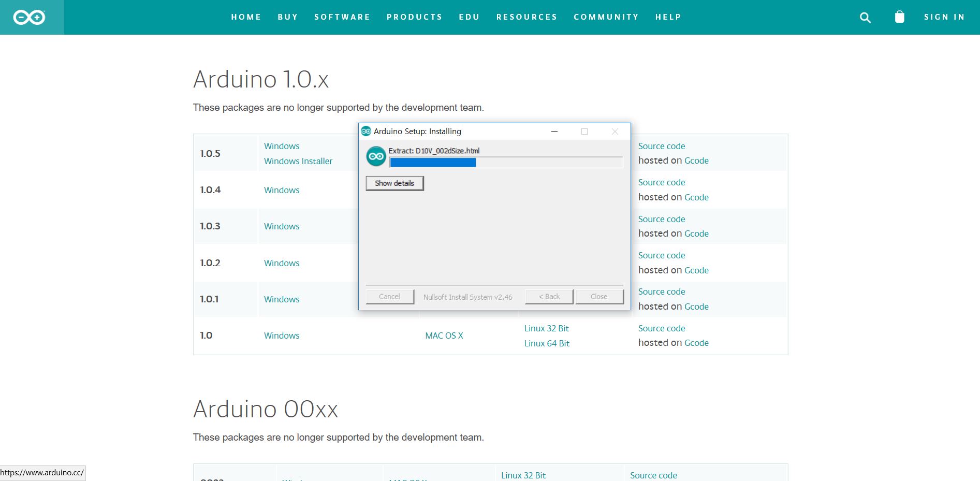The width and height of the screenshot is (980, 481).
Task: Open Gcode link in 1.0.2 row
Action: 696,270
